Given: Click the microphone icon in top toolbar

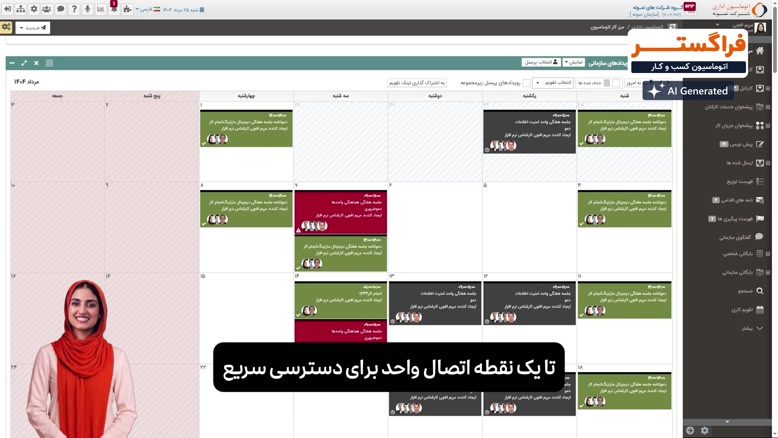Looking at the screenshot, I should click(87, 9).
